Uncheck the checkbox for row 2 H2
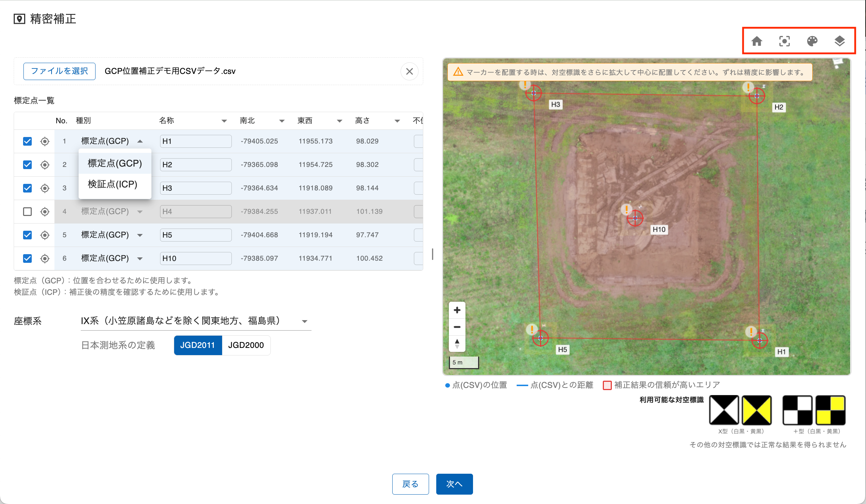The width and height of the screenshot is (866, 504). pos(27,165)
